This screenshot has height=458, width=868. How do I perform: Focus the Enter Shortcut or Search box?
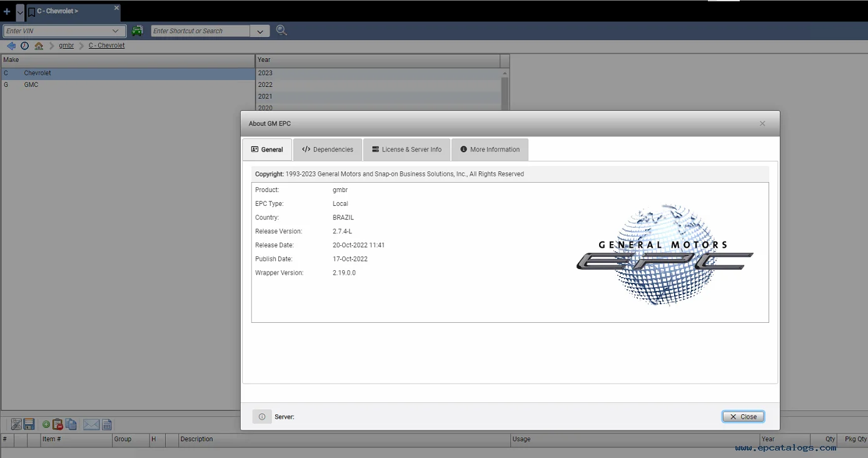[200, 31]
